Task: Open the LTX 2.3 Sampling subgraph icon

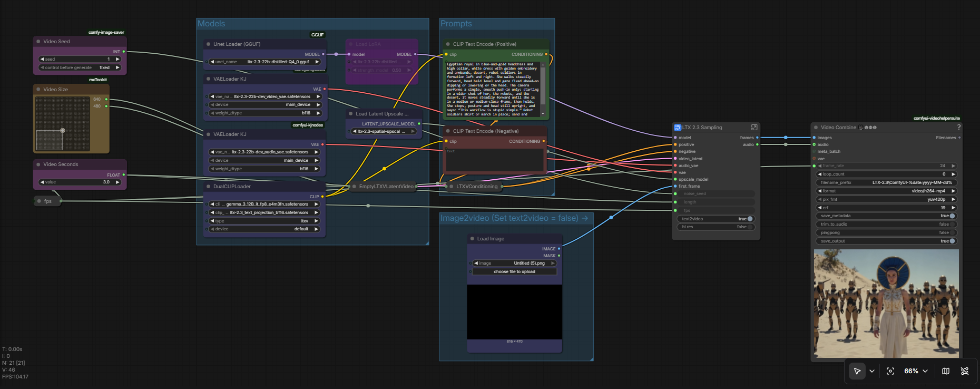Action: click(754, 128)
